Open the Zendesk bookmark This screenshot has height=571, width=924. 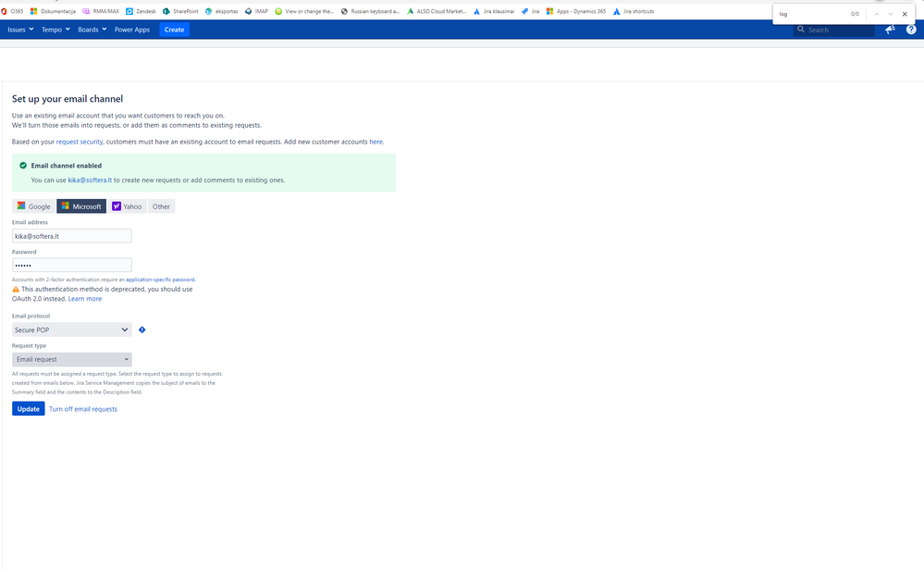pyautogui.click(x=141, y=11)
